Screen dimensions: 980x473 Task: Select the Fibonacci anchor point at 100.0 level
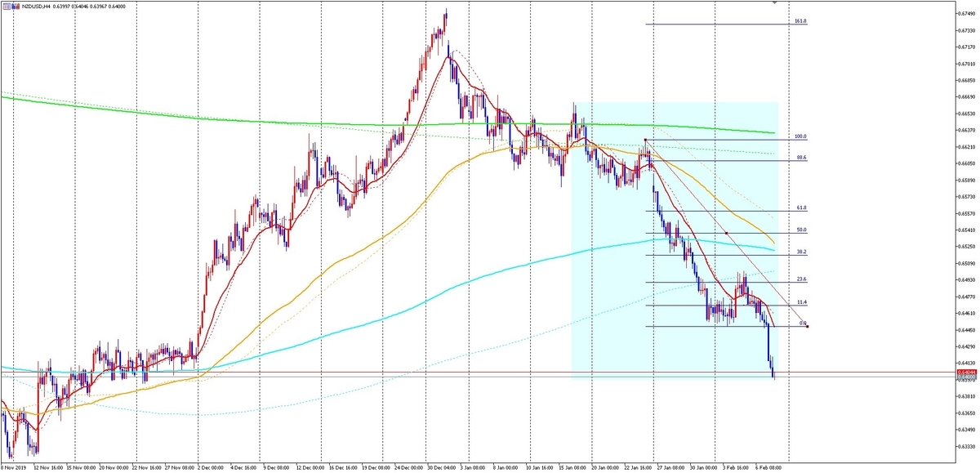tap(646, 140)
